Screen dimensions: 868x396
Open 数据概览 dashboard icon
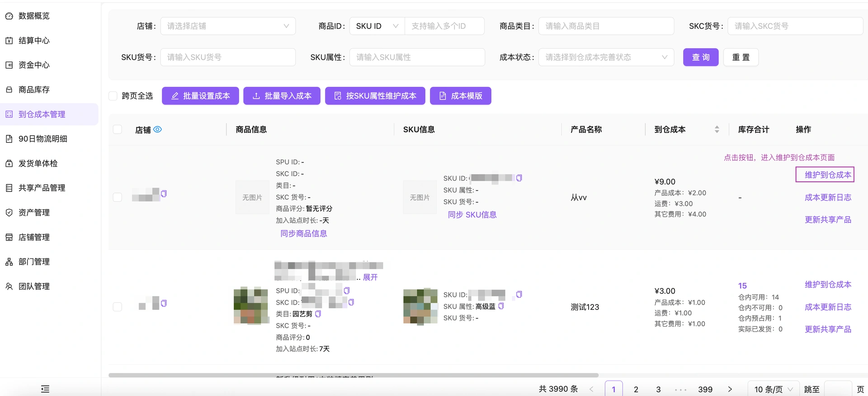click(9, 16)
